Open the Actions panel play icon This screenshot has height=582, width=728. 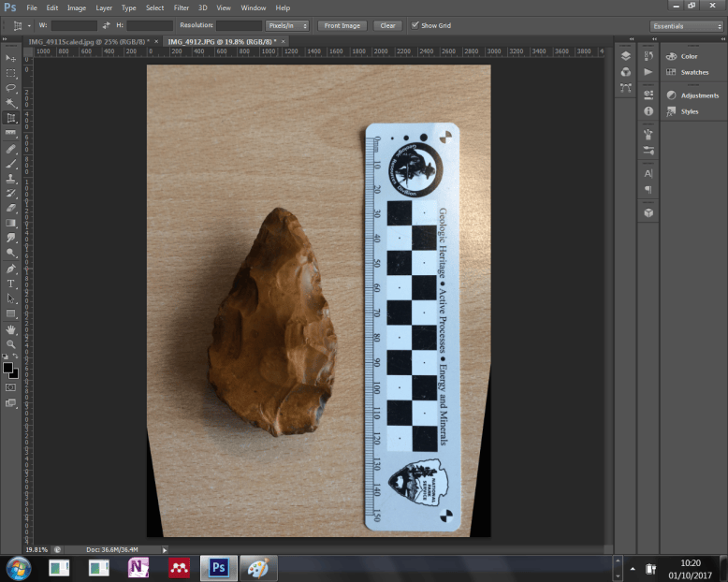(x=648, y=72)
